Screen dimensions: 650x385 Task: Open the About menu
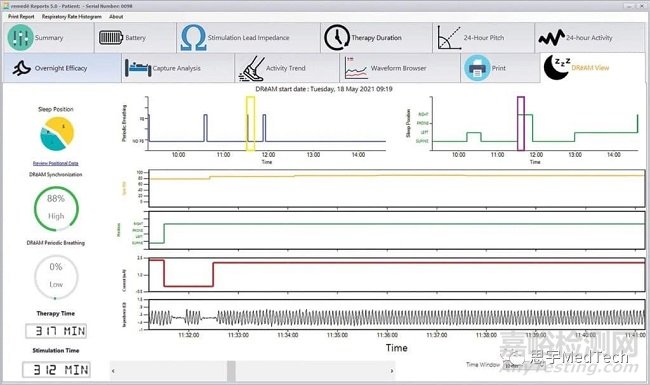[116, 17]
